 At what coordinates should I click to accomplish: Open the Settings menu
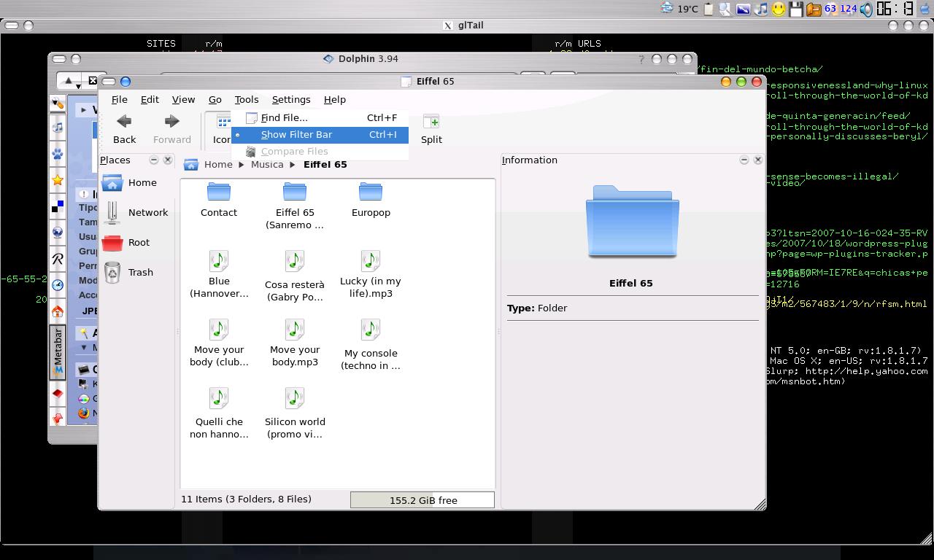click(291, 99)
